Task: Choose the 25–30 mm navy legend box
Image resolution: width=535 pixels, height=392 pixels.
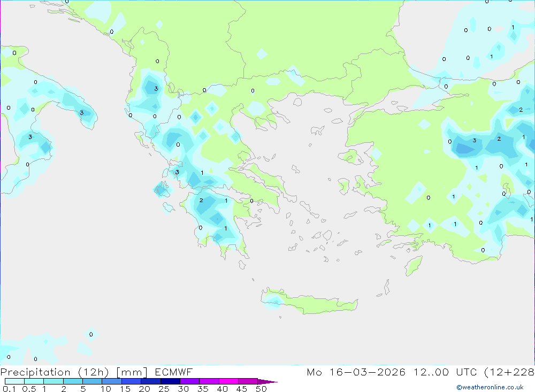Action: (170, 381)
